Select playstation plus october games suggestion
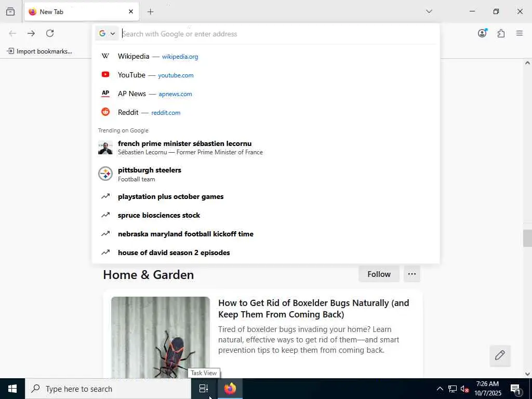The height and width of the screenshot is (399, 532). pyautogui.click(x=265, y=196)
